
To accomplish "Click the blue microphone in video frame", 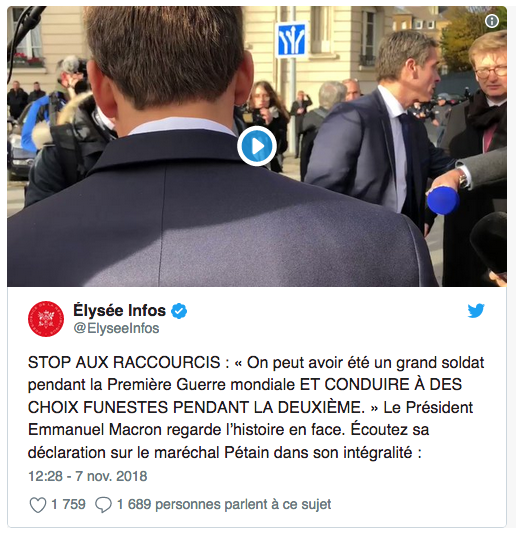I will point(443,200).
